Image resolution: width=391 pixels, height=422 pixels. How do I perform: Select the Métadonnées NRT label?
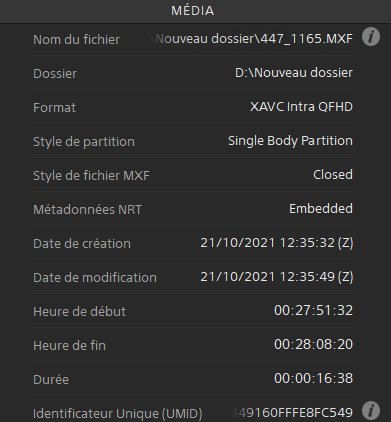(87, 210)
